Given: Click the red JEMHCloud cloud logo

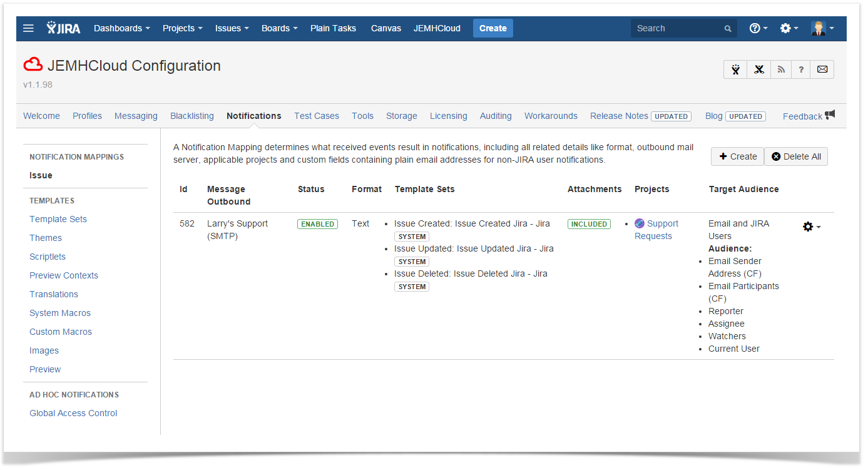Looking at the screenshot, I should coord(33,64).
